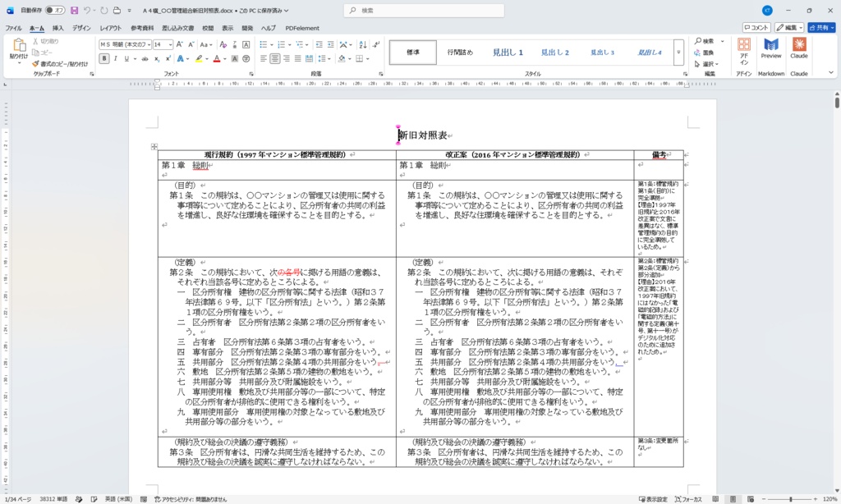Open the References (参考資料) tab

[x=142, y=28]
